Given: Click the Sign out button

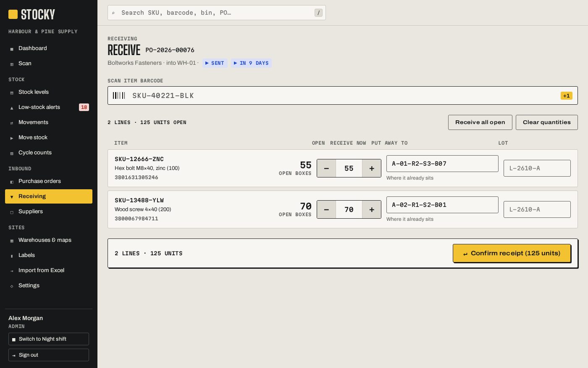Looking at the screenshot, I should [49, 355].
